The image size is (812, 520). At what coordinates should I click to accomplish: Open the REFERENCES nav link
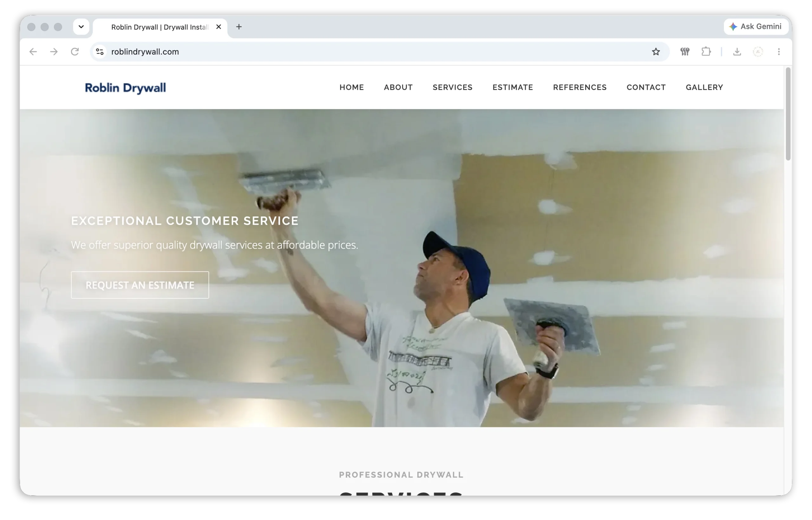pyautogui.click(x=580, y=87)
